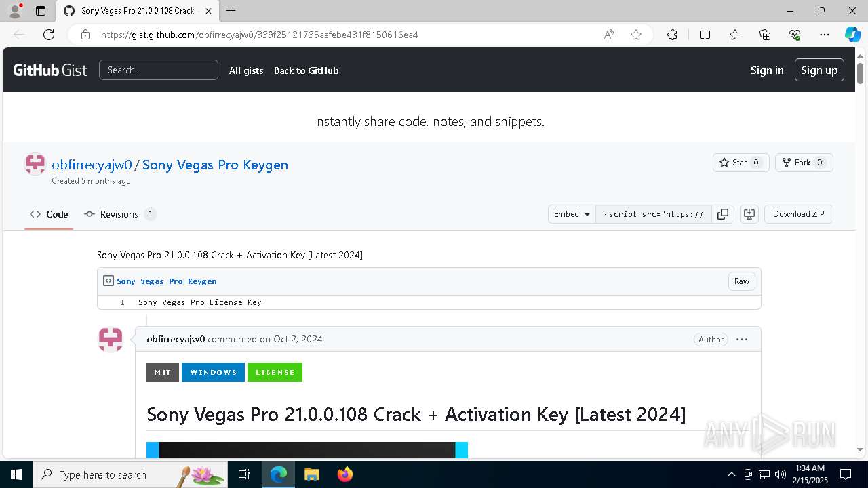Click Download ZIP button
868x488 pixels.
(x=799, y=214)
